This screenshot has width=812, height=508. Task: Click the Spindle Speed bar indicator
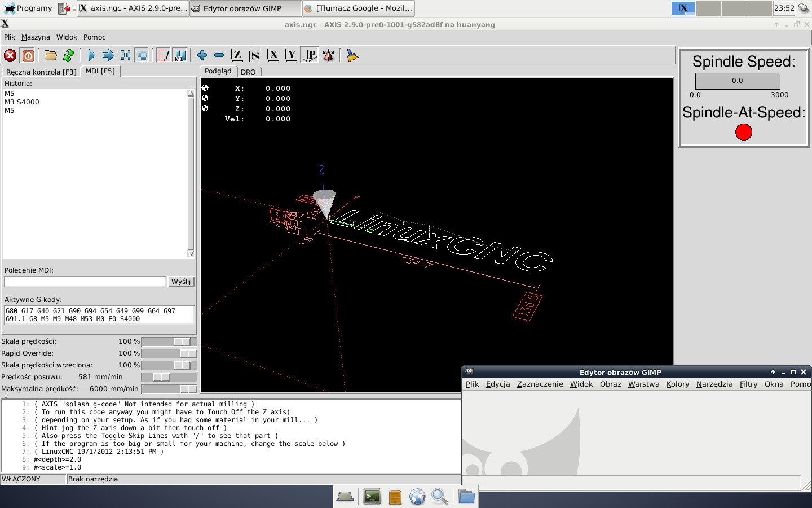(x=738, y=81)
